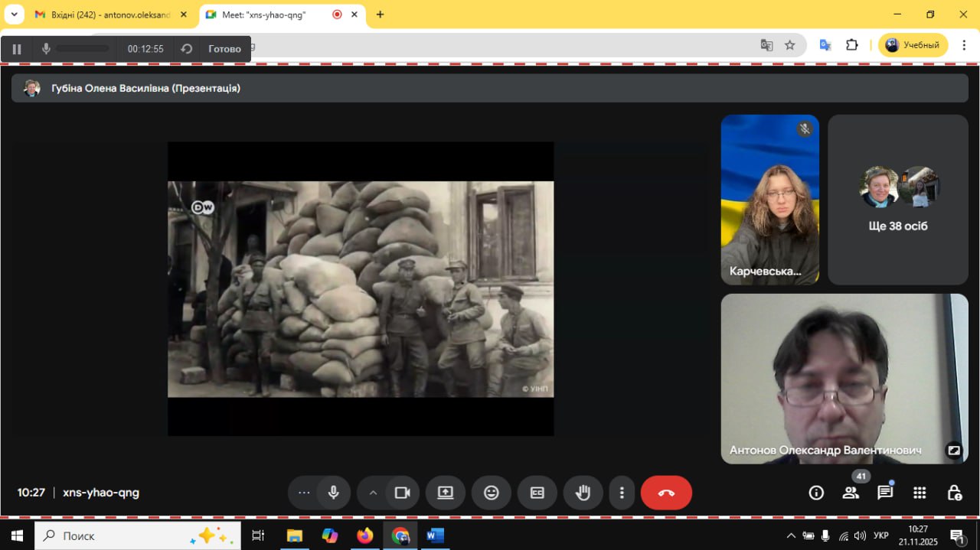Expand video settings arrow beside camera

(373, 493)
